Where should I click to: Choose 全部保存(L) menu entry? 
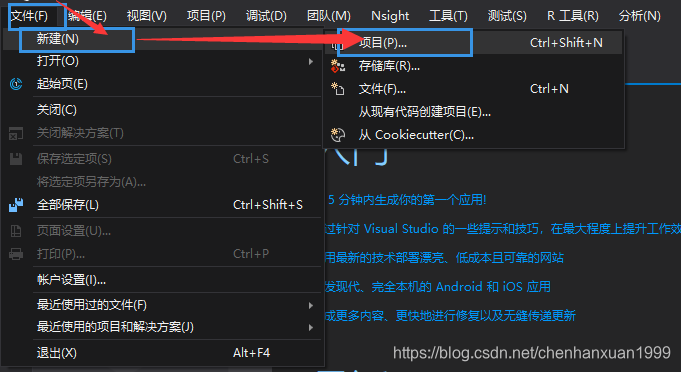pos(163,204)
